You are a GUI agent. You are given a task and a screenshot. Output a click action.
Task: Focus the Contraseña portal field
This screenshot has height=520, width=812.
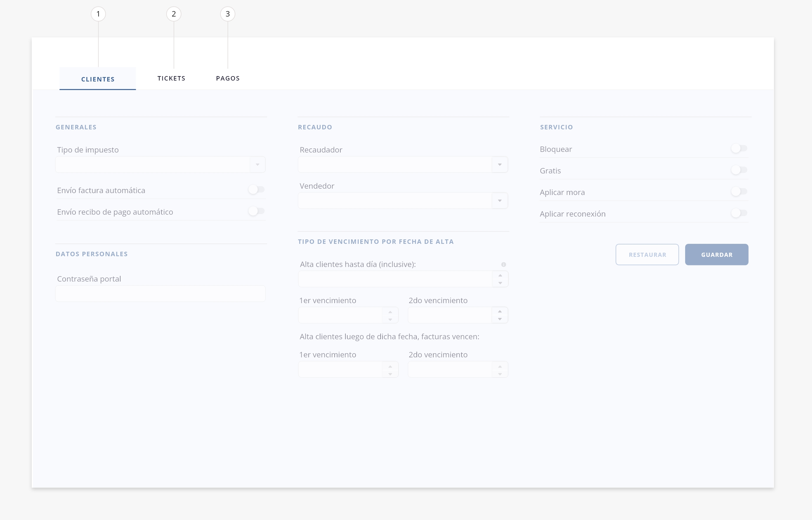coord(160,294)
